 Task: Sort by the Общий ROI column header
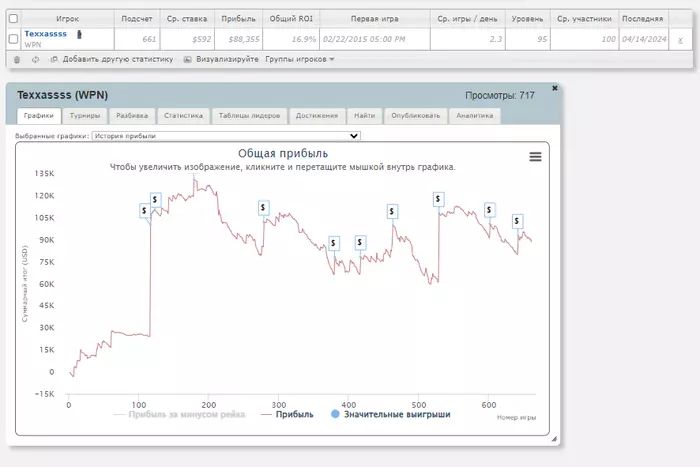[291, 19]
